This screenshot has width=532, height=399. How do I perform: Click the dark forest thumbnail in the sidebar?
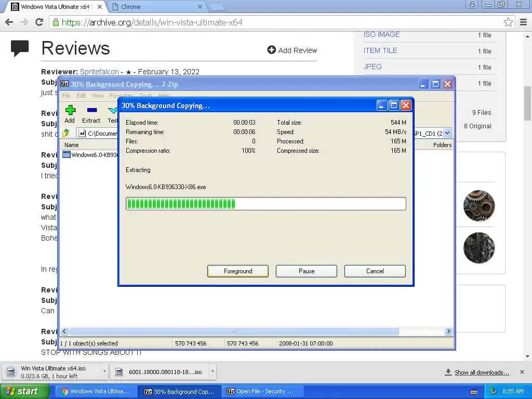click(478, 248)
